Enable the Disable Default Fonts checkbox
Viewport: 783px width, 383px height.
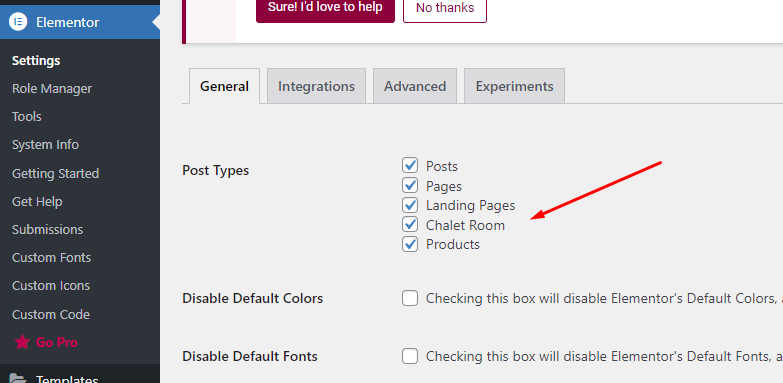click(410, 357)
